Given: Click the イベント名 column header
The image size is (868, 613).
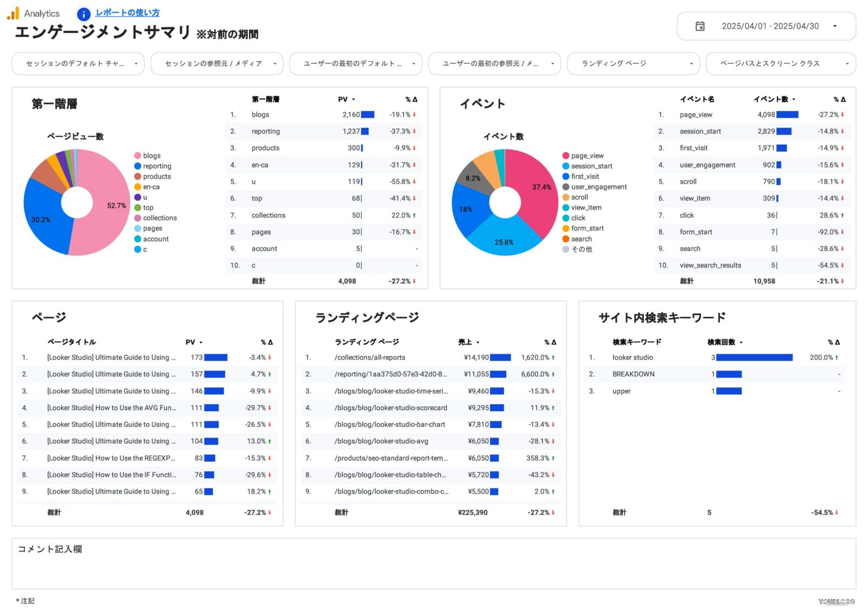Looking at the screenshot, I should (x=696, y=100).
